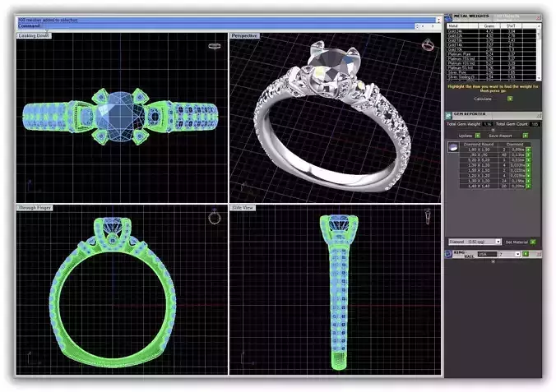This screenshot has width=556, height=392.
Task: Close the Metal Weights panel
Action: (539, 17)
